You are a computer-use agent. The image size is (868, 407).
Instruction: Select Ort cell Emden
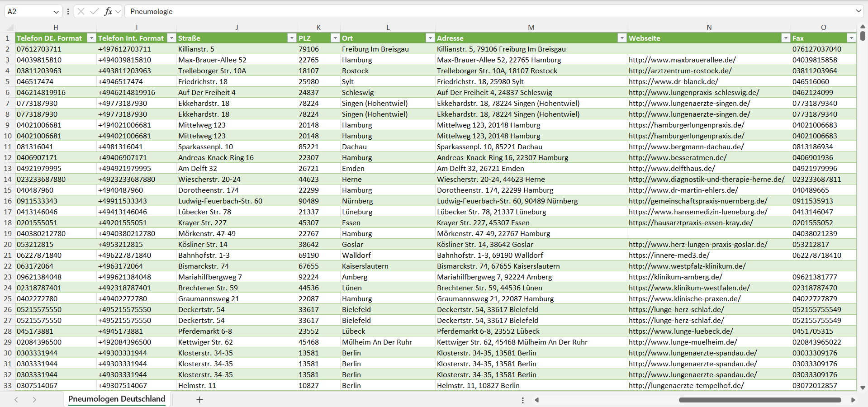[388, 168]
